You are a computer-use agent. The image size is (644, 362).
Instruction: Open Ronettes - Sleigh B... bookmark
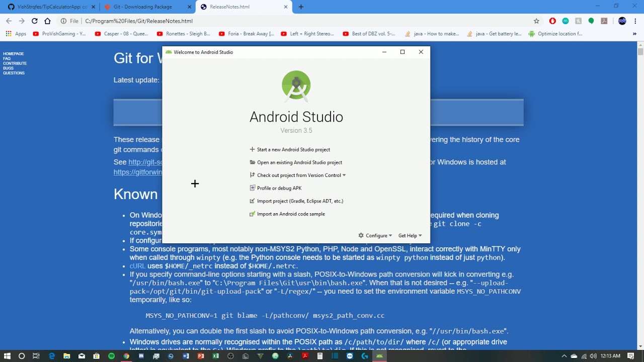click(183, 34)
